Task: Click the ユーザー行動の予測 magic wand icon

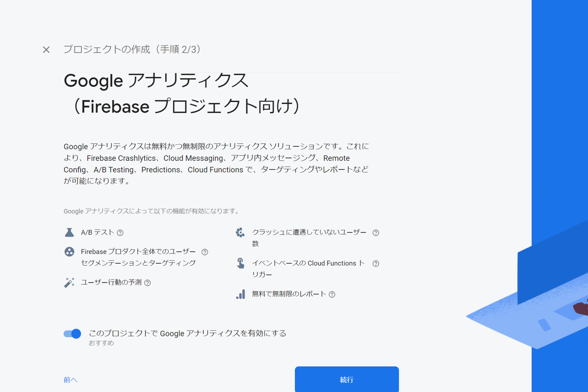Action: [x=69, y=282]
